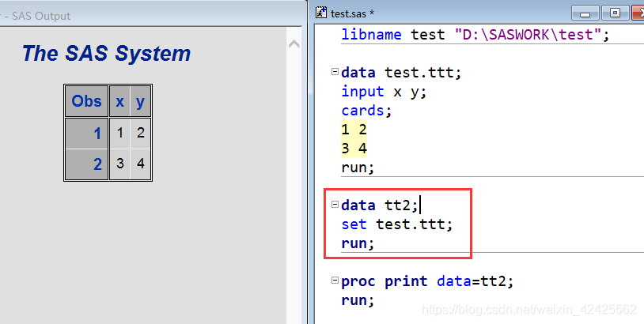Click the y column header
644x324 pixels.
point(141,101)
